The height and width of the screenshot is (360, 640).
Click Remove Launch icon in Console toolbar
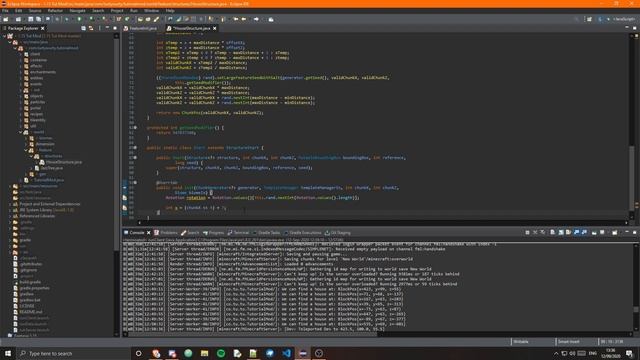(x=535, y=232)
